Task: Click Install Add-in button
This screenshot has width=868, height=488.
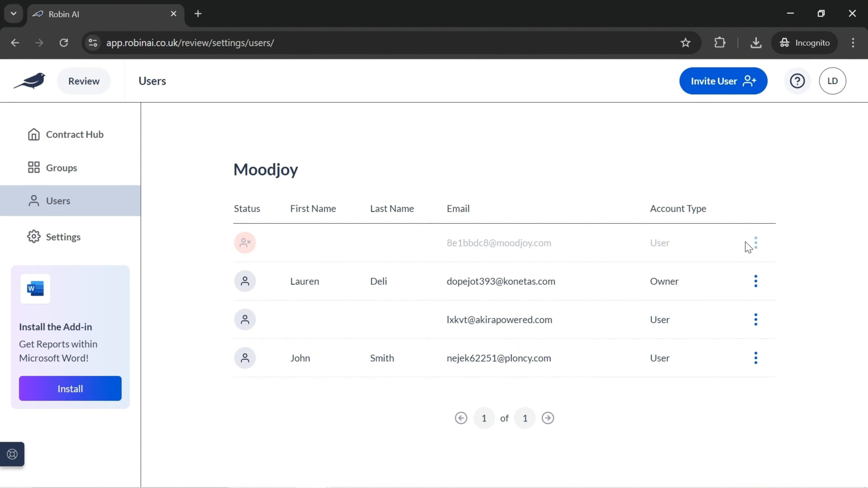Action: (x=70, y=389)
